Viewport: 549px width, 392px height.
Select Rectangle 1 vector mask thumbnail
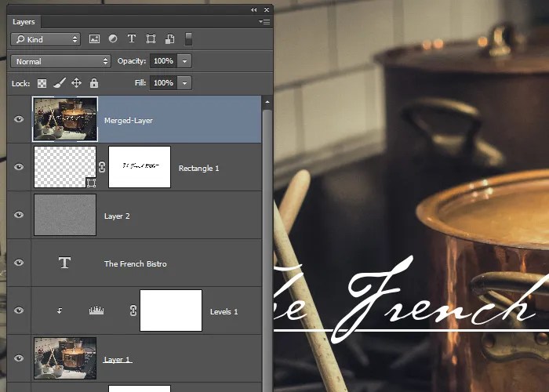tap(140, 167)
